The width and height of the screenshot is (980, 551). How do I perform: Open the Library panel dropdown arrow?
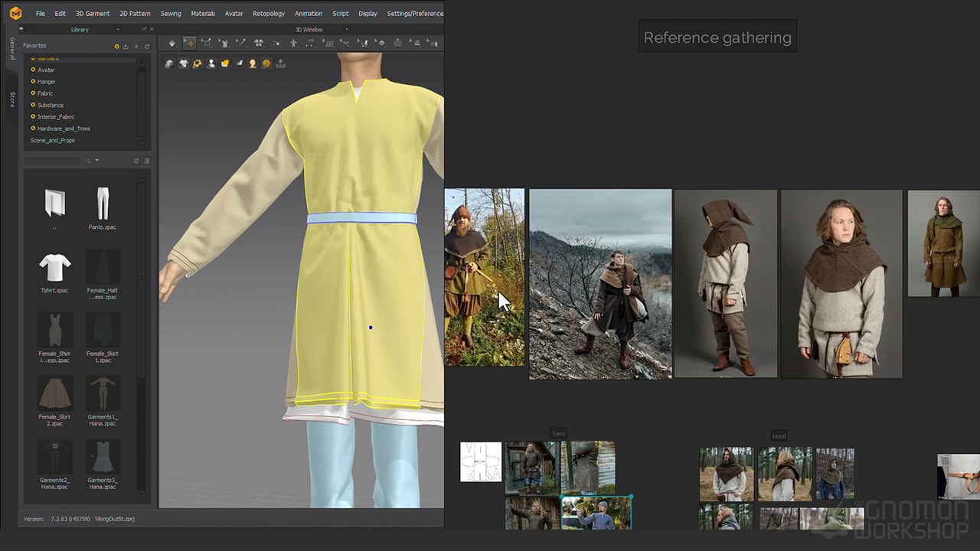(117, 30)
